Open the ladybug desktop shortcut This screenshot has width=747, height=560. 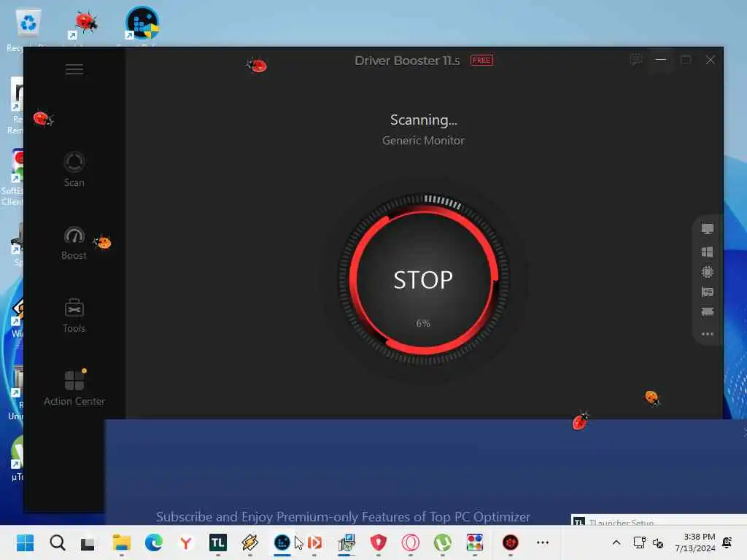(85, 25)
